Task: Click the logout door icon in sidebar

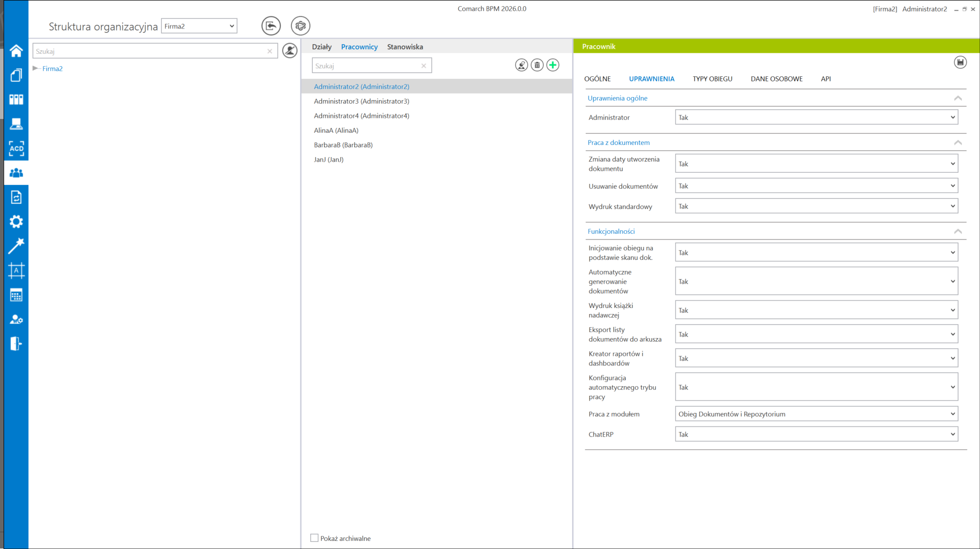Action: coord(16,344)
